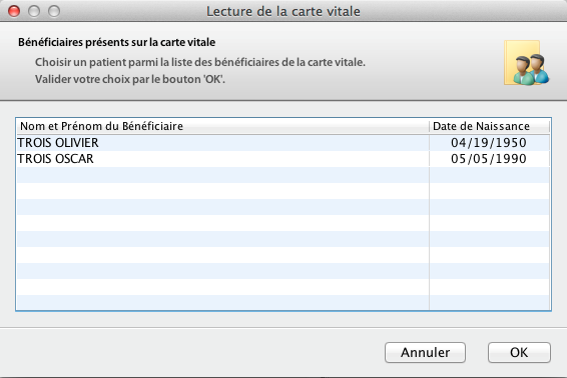Click the first empty row under TROIS OSCAR
Viewport: 567px width, 378px height.
[x=283, y=175]
